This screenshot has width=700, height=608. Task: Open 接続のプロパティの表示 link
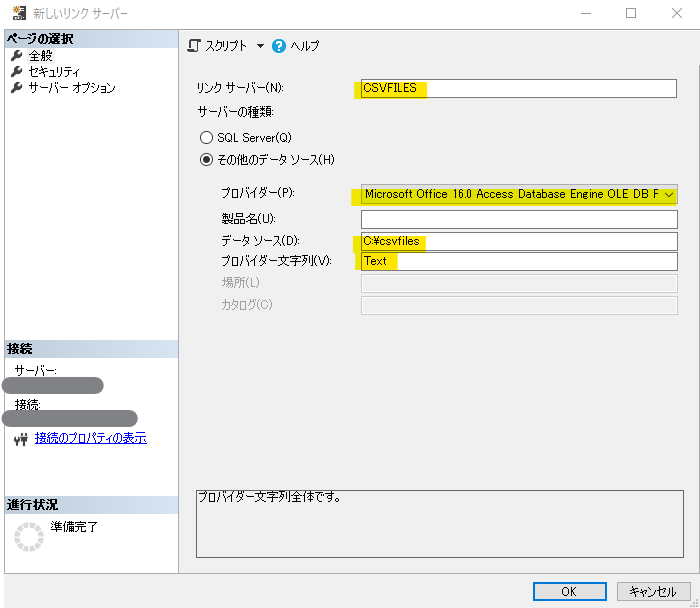(x=90, y=438)
